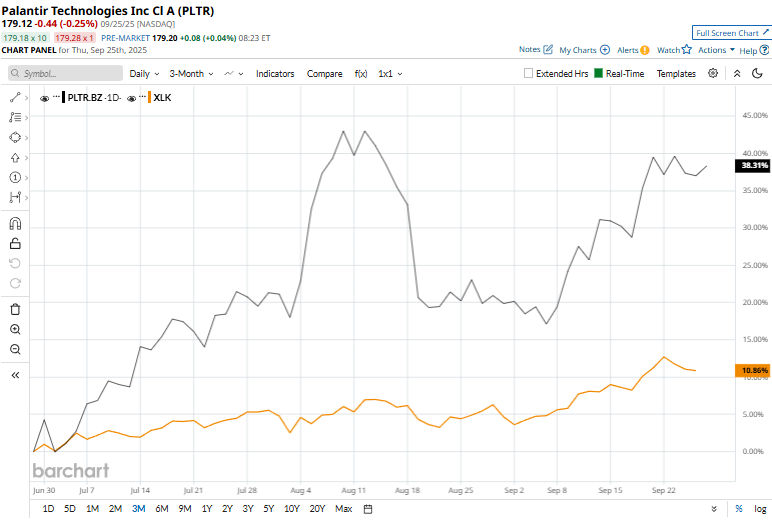Screen dimensions: 772x528
Task: Open the Compare menu
Action: [x=324, y=73]
